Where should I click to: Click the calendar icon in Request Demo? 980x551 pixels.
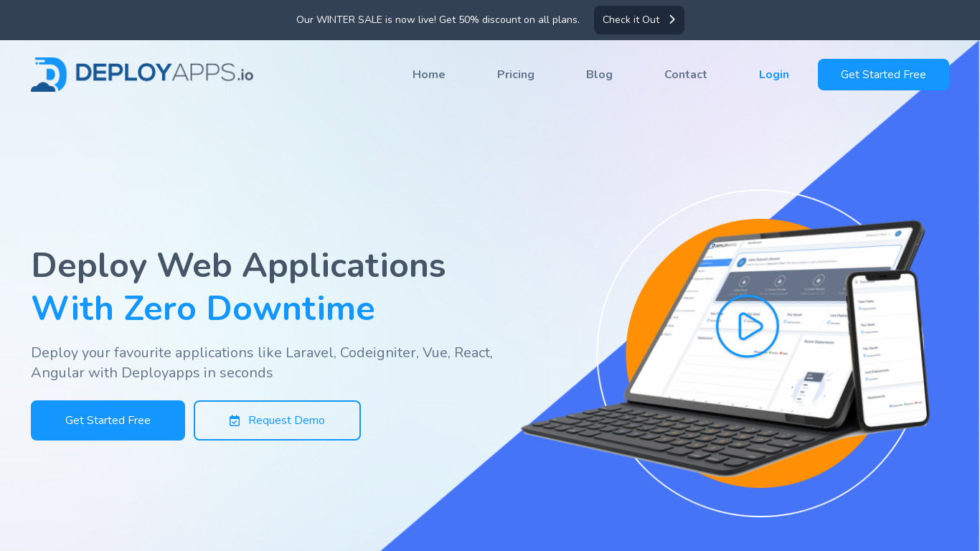pos(235,420)
